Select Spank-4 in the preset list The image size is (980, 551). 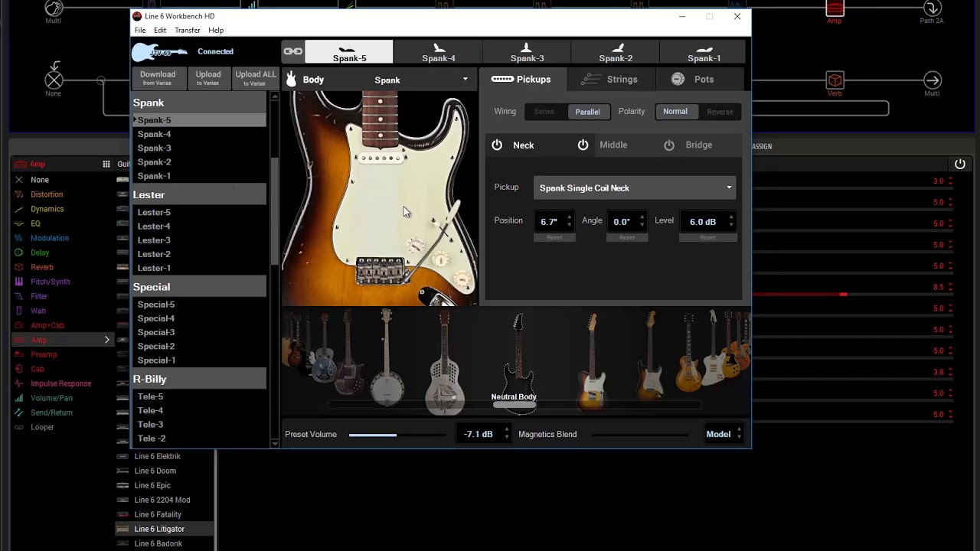coord(154,134)
